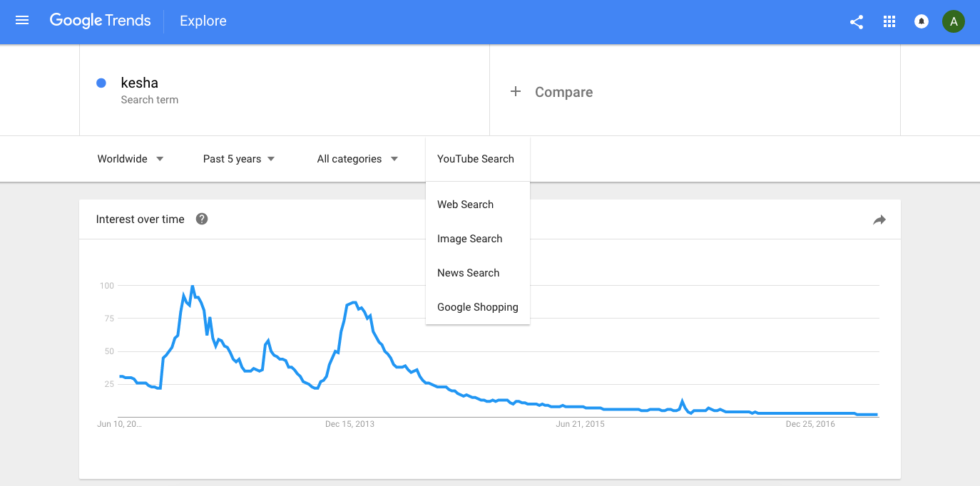Click the Compare button
This screenshot has height=486, width=980.
(563, 92)
